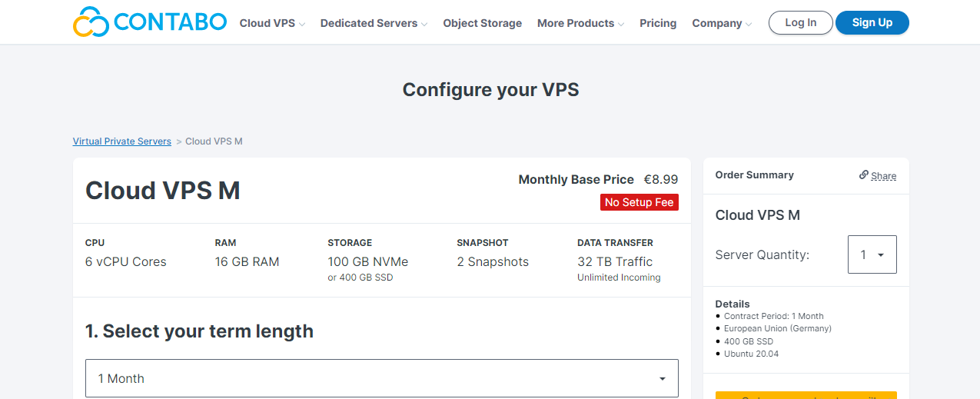
Task: Click the Share link in Order Summary
Action: click(883, 176)
